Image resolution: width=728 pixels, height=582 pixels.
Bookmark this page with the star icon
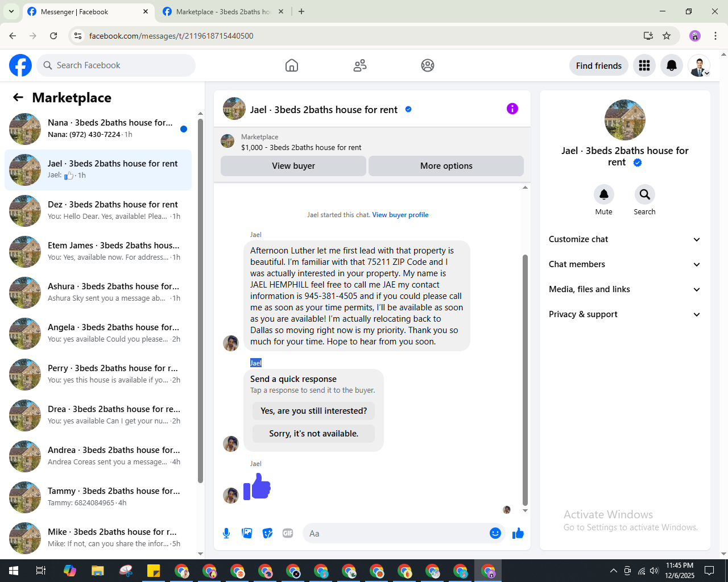pos(667,36)
